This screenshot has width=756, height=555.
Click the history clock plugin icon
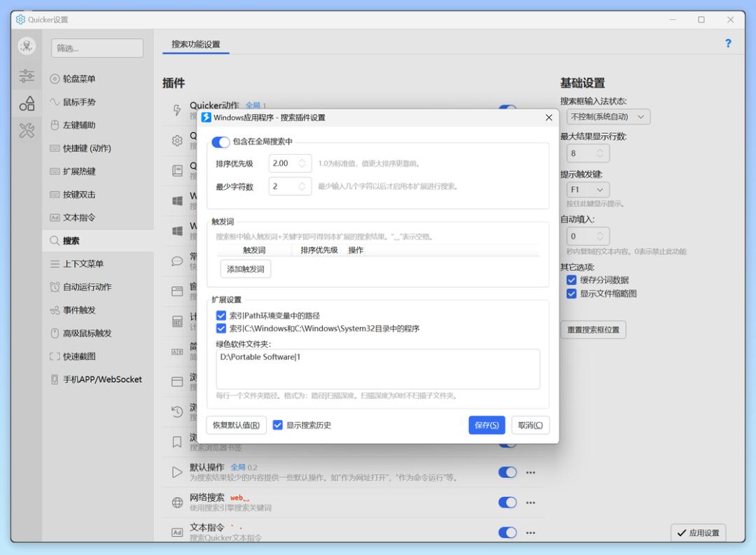tap(177, 412)
